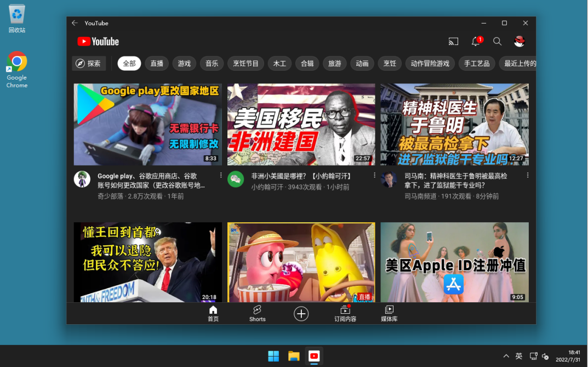Open File Explorer from the taskbar

(x=294, y=355)
